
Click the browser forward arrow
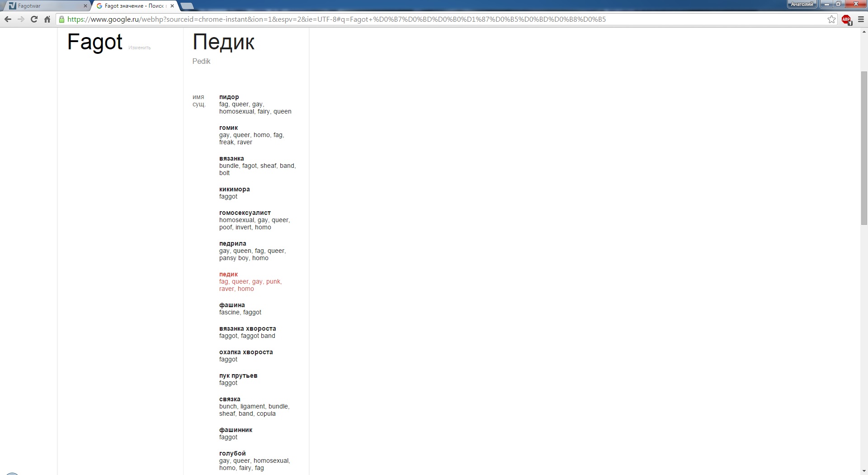[x=21, y=19]
